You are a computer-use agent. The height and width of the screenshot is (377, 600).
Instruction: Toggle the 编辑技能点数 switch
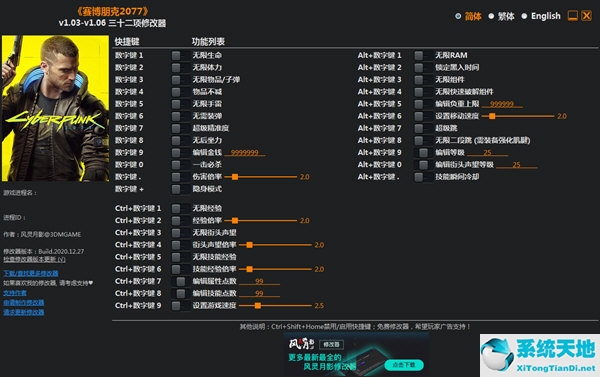tap(181, 294)
